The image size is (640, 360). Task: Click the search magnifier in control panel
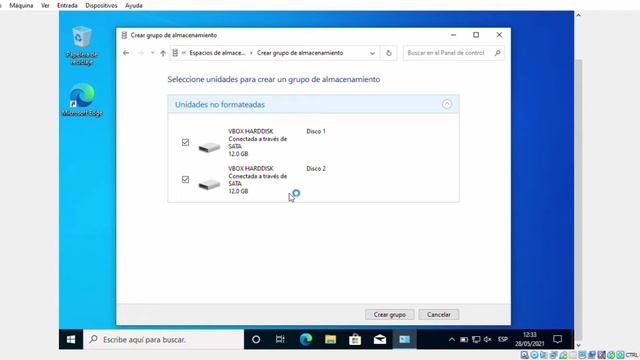tap(498, 53)
